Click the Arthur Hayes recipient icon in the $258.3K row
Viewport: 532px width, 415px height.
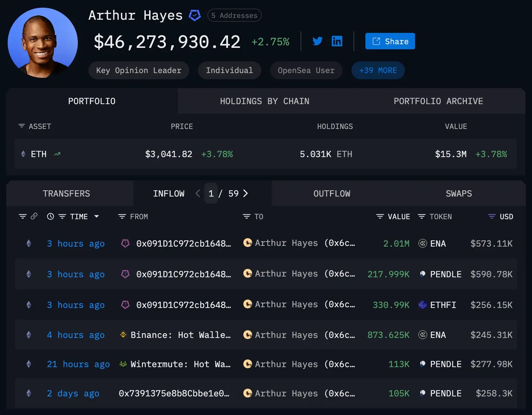(x=247, y=393)
